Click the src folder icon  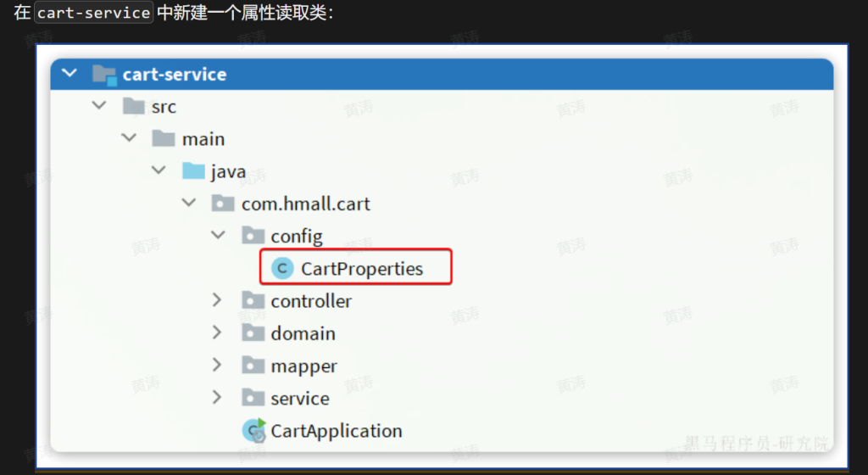[x=135, y=106]
